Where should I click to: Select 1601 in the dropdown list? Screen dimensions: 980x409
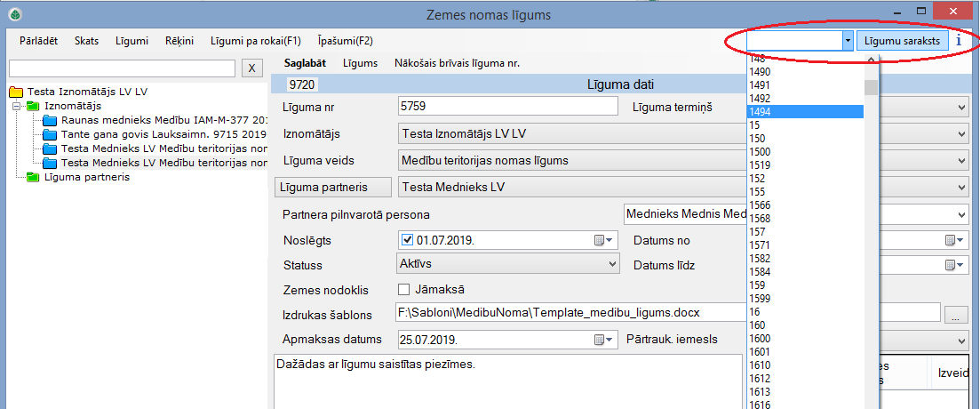pos(806,351)
